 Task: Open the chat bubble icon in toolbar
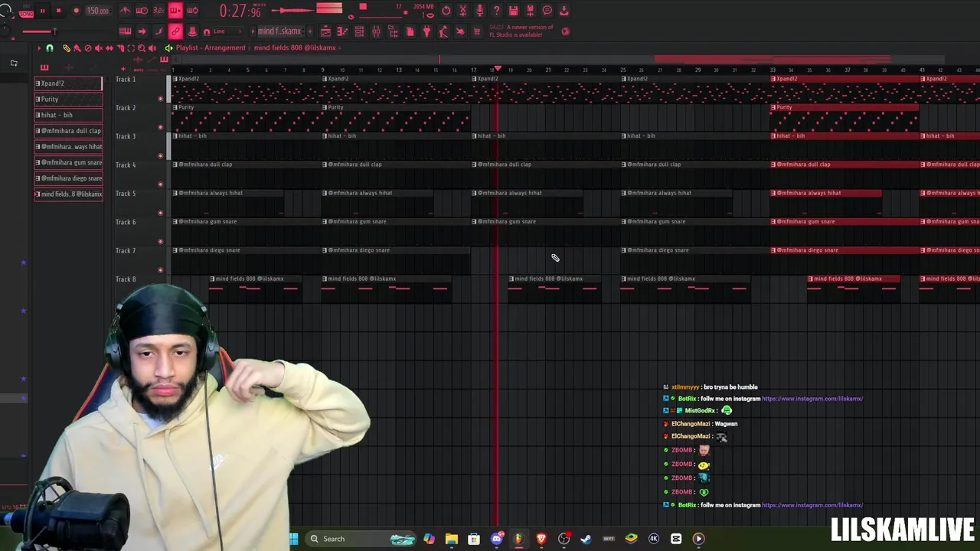click(x=547, y=11)
